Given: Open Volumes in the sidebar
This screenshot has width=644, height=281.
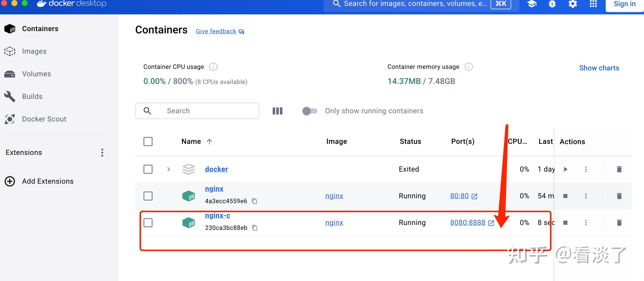Looking at the screenshot, I should pos(36,74).
